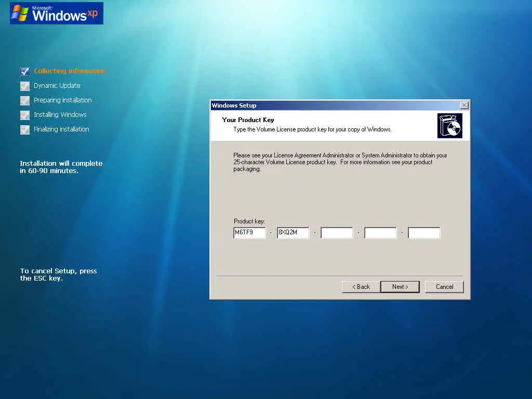Click the Dynamic Update step checkbox
532x399 pixels.
coord(25,86)
